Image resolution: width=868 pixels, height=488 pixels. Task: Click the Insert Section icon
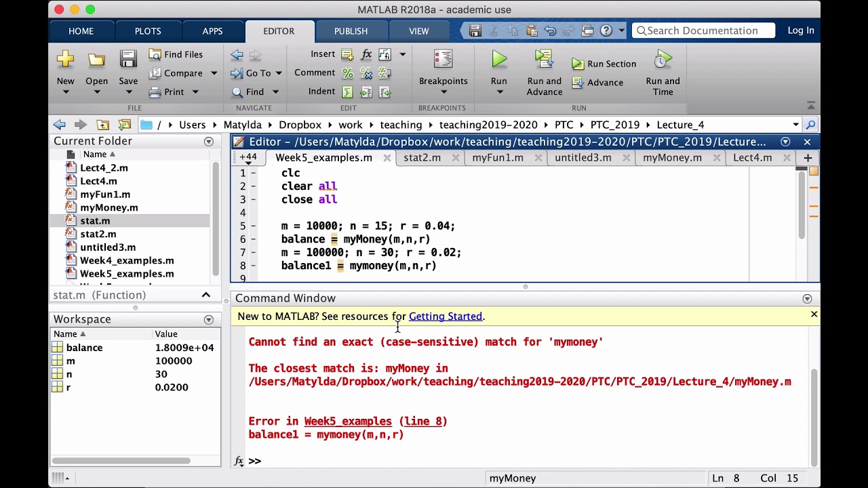coord(347,54)
